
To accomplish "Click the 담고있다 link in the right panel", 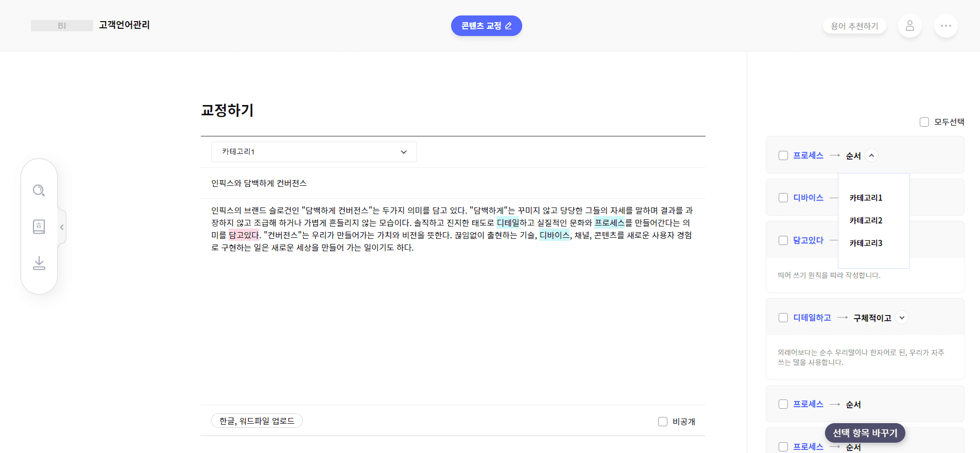I will pyautogui.click(x=808, y=240).
